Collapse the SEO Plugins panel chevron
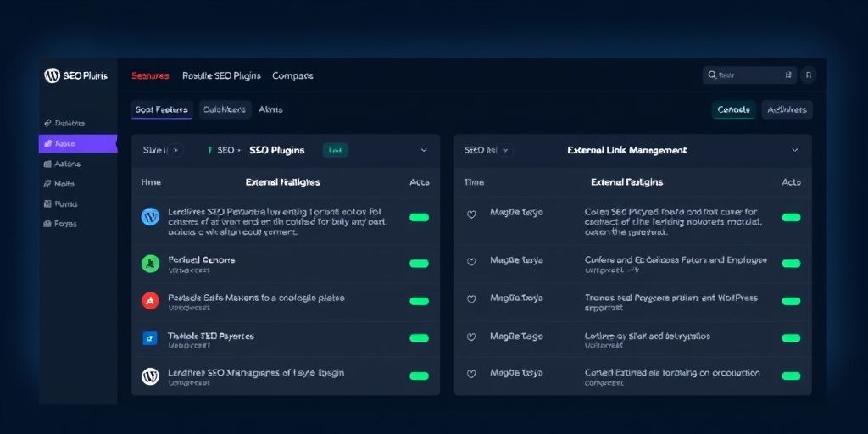The height and width of the screenshot is (434, 868). [424, 150]
